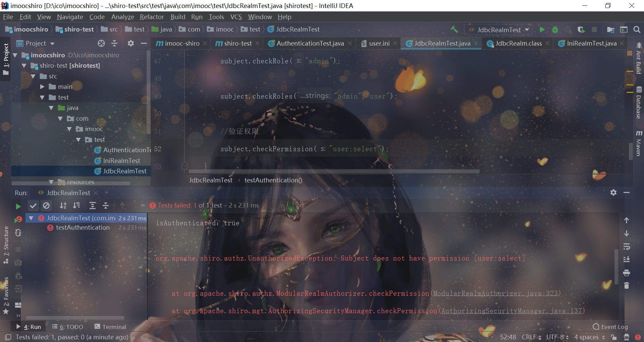
Task: Print console output icon
Action: coord(626,273)
